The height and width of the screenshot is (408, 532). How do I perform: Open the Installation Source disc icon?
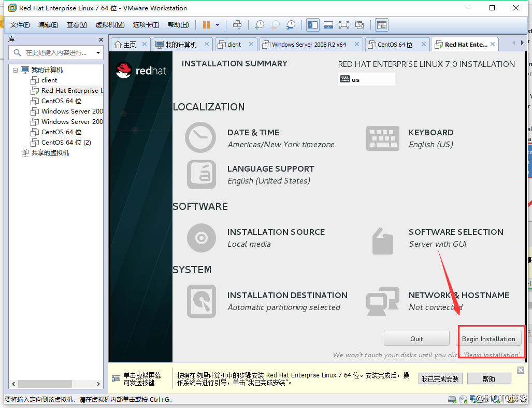(x=202, y=238)
